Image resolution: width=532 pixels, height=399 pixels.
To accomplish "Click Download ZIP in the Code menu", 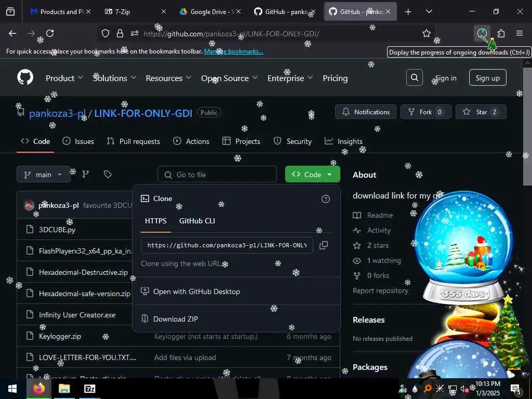I will (x=176, y=319).
